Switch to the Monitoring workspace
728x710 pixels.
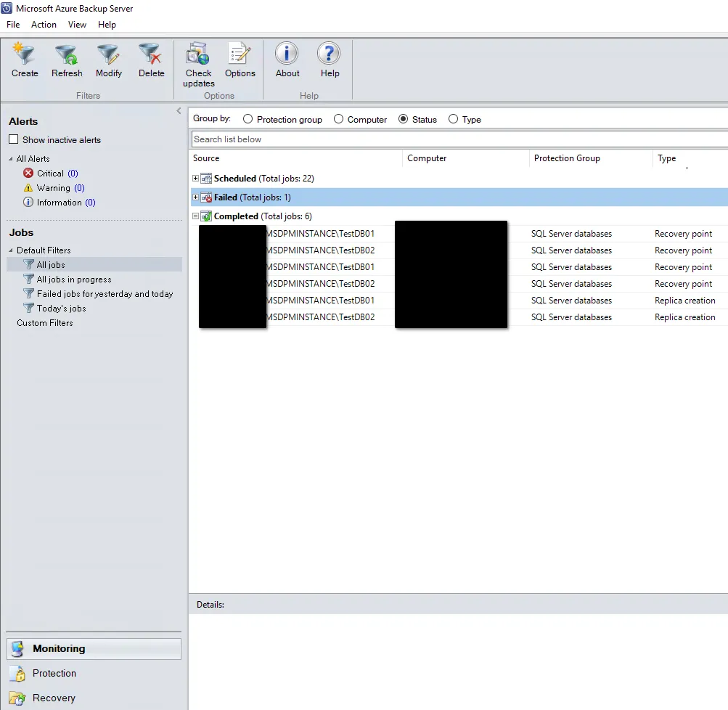click(94, 649)
